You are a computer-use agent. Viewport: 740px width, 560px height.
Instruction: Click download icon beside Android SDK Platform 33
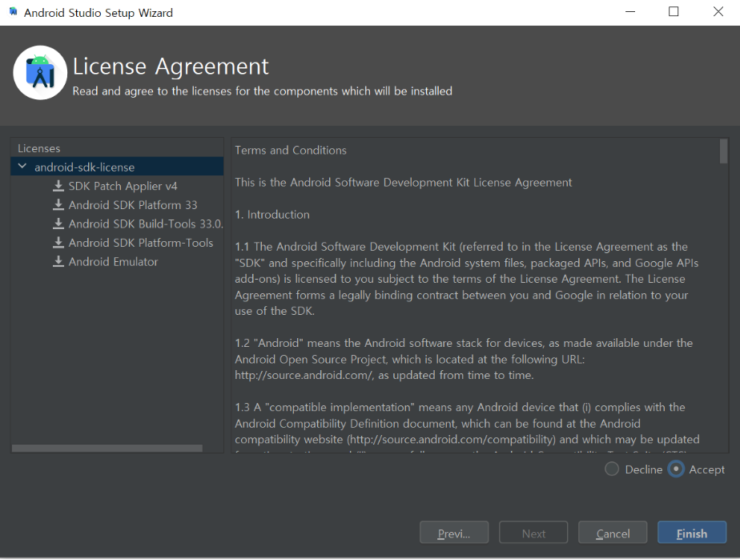(x=58, y=205)
